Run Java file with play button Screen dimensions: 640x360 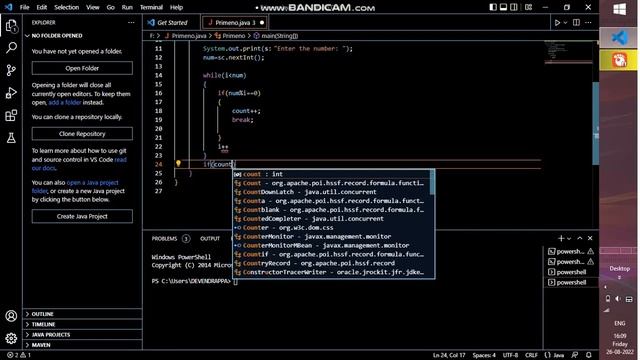click(x=557, y=23)
